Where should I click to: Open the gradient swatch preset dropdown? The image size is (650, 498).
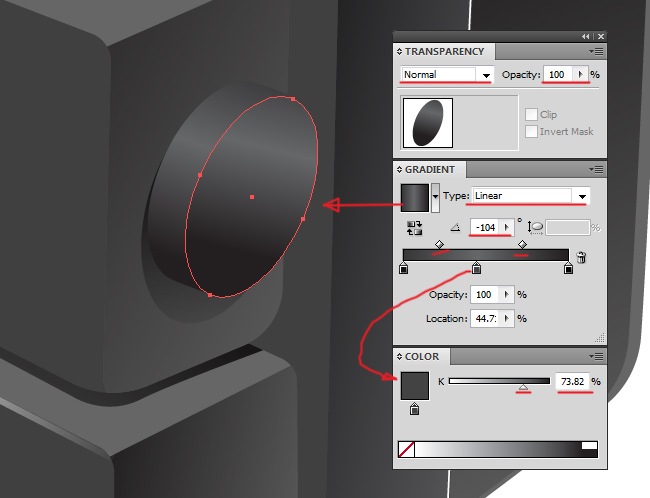[x=435, y=198]
